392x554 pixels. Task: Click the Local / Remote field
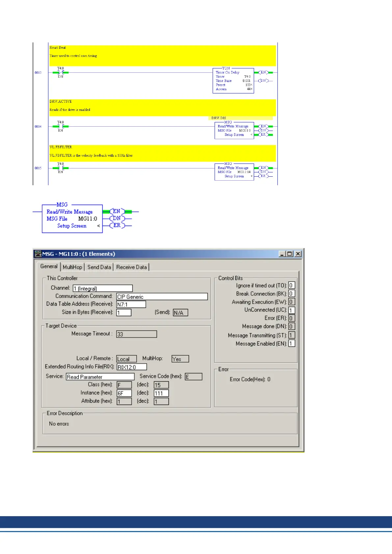126,359
